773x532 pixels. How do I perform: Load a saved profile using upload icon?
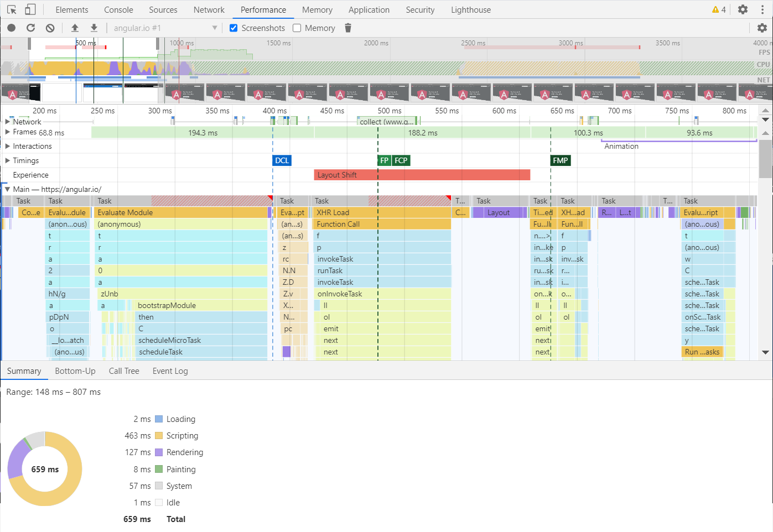[x=75, y=28]
